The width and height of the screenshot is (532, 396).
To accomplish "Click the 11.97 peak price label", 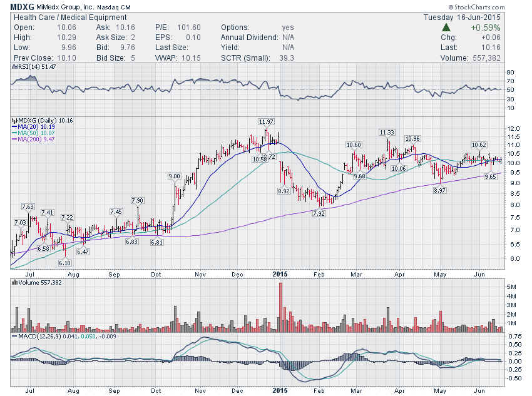I will (x=266, y=122).
